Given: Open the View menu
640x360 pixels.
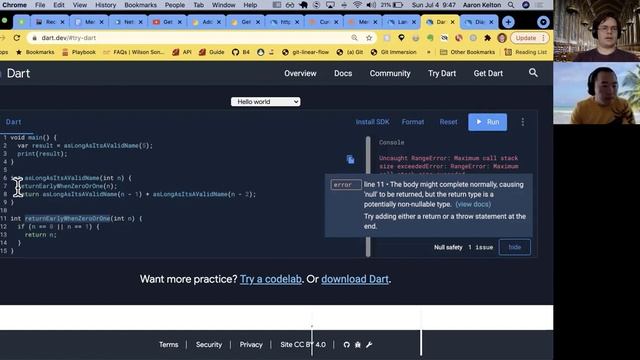Looking at the screenshot, I should [80, 5].
